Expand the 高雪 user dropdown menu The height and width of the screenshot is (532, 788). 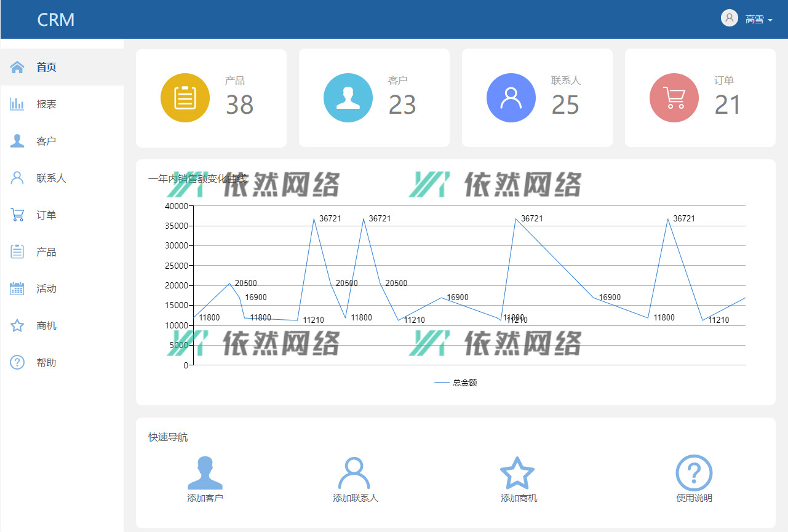(x=758, y=20)
